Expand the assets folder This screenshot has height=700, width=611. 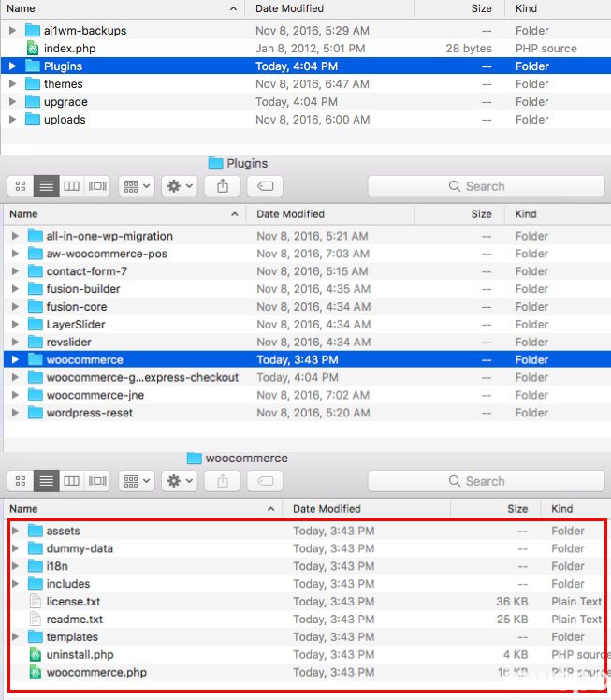(15, 531)
